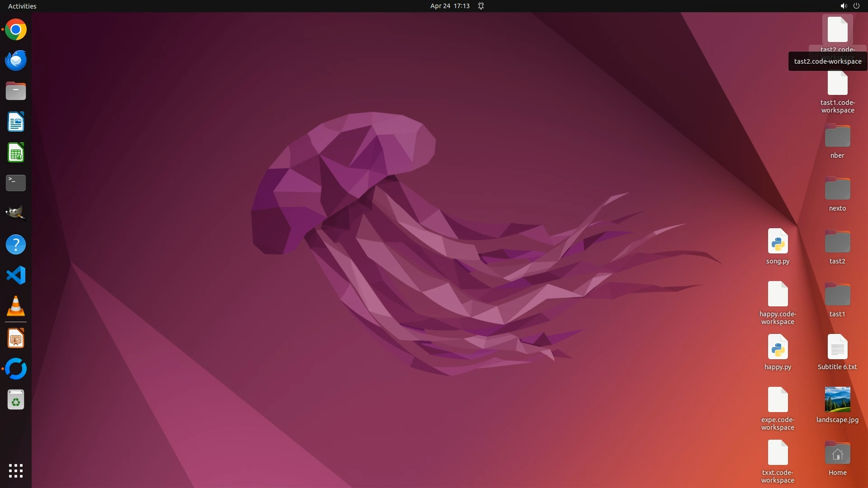
Task: Launch LibreOffice Writer from dock
Action: coord(16,122)
